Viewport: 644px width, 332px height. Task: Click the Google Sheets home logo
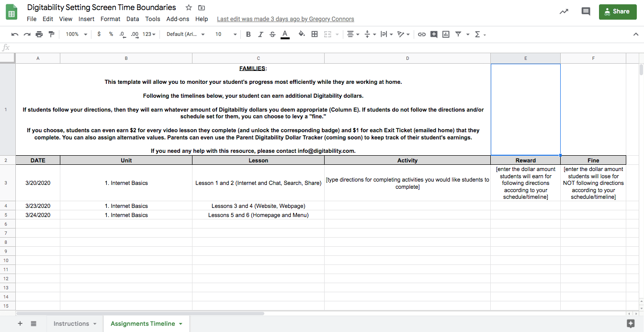12,12
